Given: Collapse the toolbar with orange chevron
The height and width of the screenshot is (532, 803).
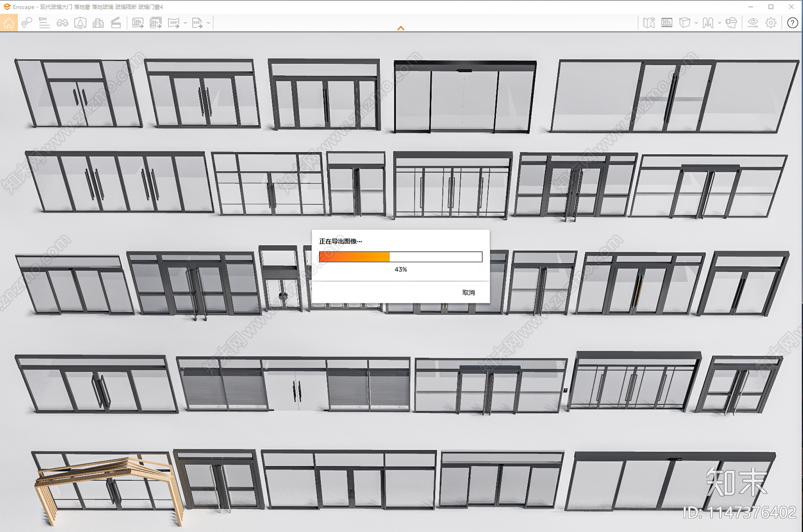Looking at the screenshot, I should coord(400,29).
